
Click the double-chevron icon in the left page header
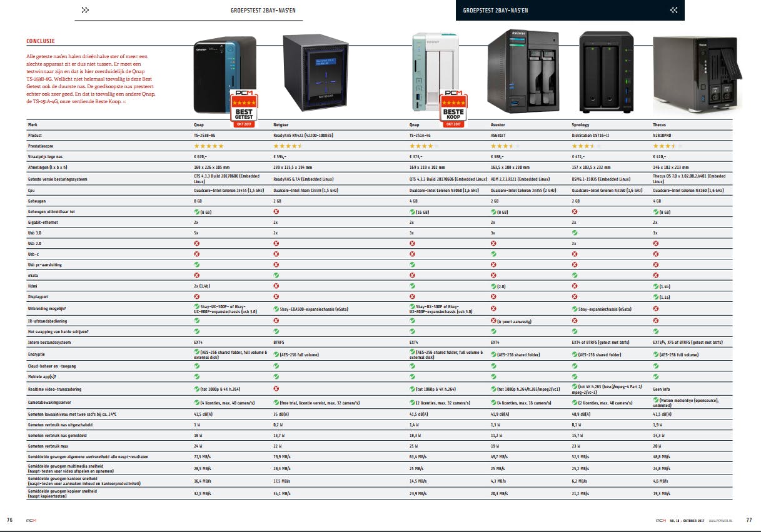[x=86, y=10]
